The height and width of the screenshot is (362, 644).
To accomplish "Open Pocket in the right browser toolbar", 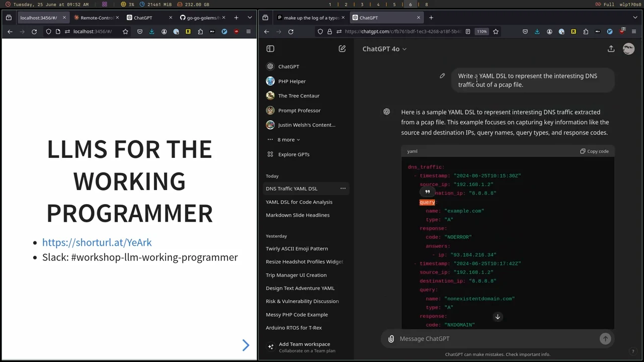I will pyautogui.click(x=525, y=32).
